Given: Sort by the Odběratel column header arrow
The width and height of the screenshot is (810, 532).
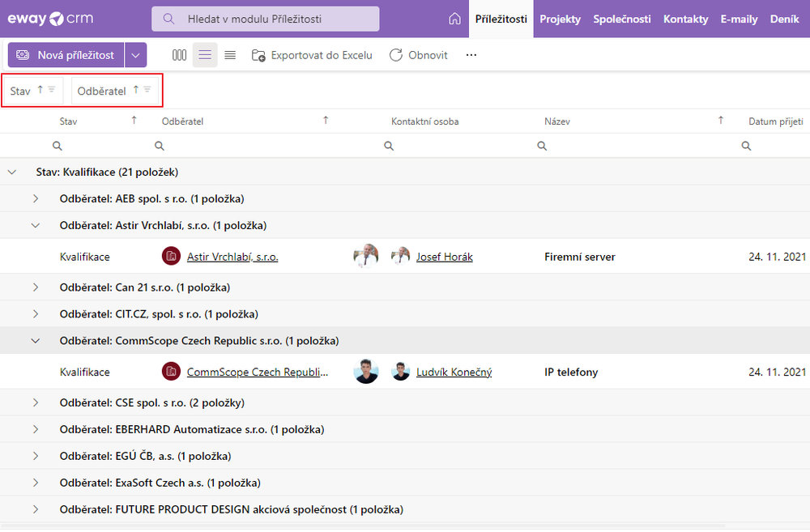Looking at the screenshot, I should (x=326, y=121).
